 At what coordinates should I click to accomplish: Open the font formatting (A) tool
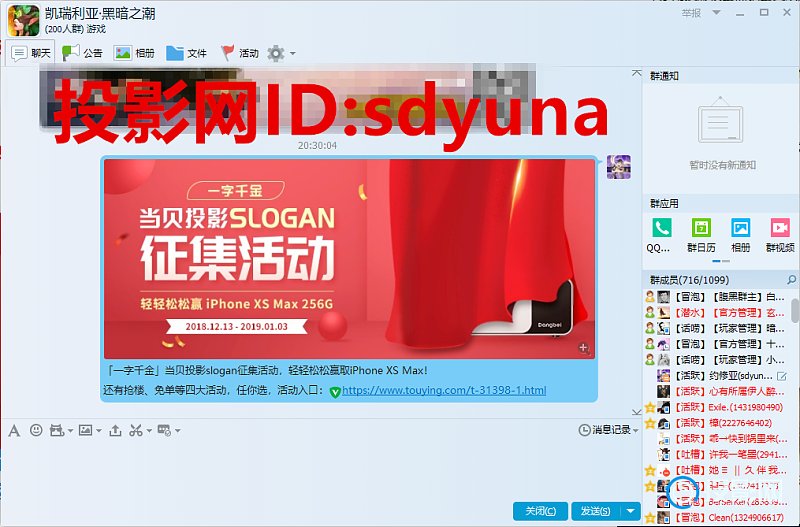[14, 431]
